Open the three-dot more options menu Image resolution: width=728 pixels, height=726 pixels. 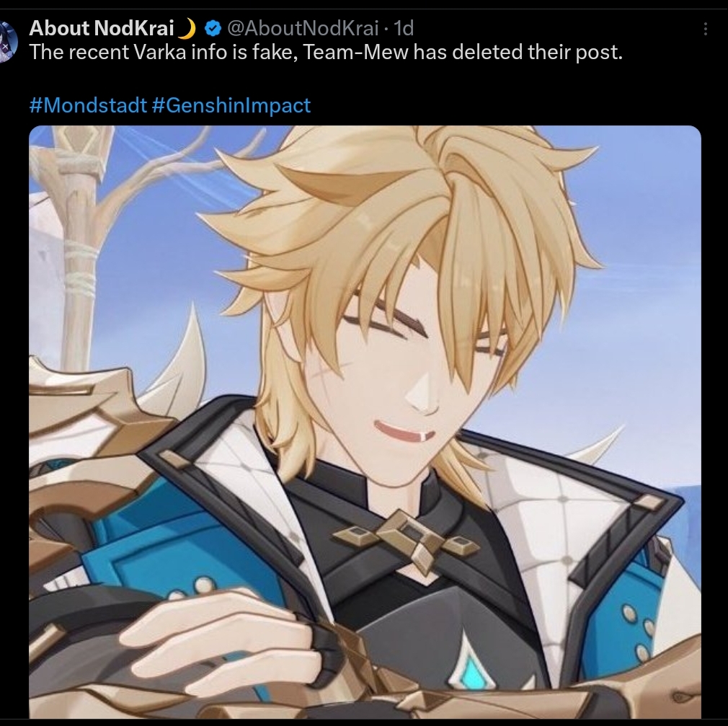(x=705, y=29)
